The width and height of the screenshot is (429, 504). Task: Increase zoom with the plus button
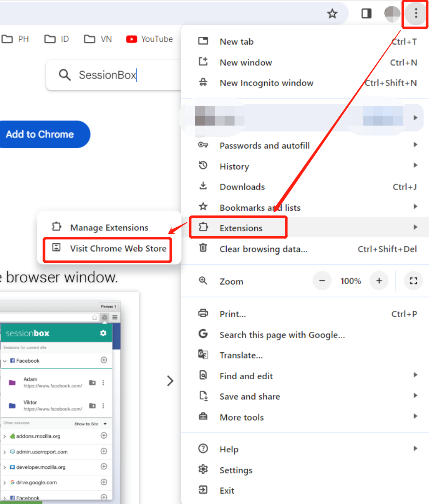(379, 281)
